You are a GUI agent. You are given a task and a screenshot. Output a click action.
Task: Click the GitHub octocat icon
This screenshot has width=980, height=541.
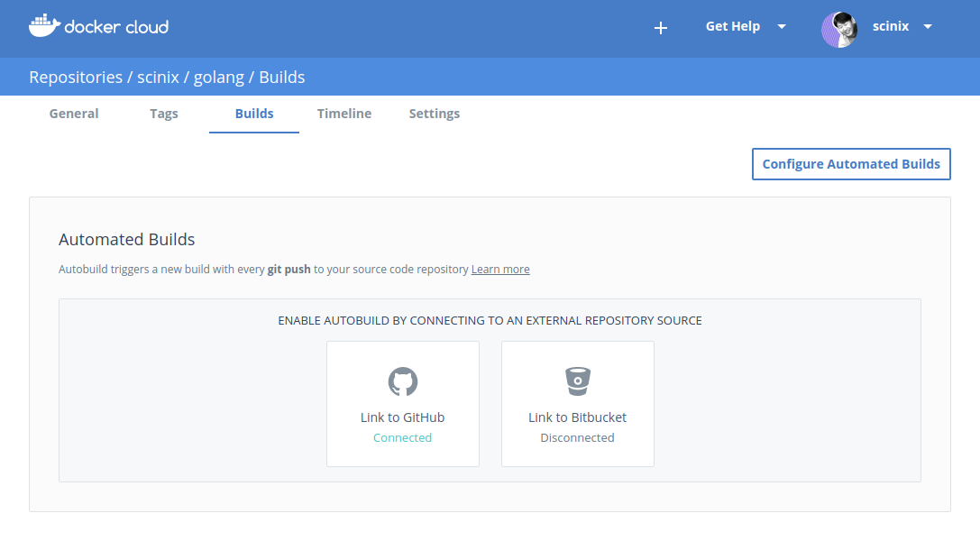403,381
